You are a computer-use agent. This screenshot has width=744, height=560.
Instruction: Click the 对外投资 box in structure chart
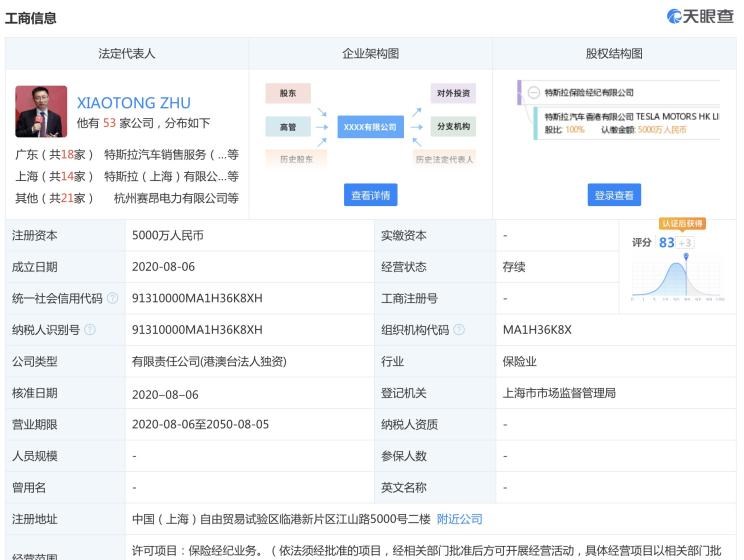[x=452, y=94]
